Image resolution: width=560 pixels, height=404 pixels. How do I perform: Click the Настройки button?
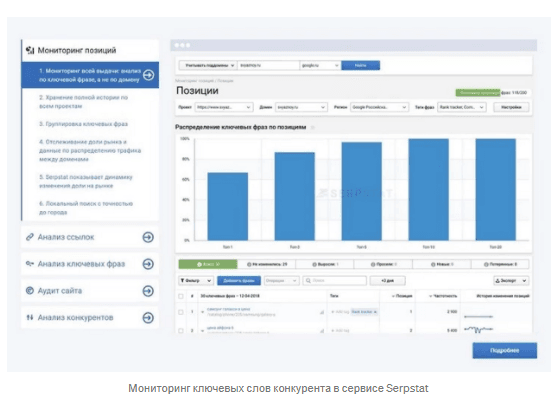coord(511,107)
